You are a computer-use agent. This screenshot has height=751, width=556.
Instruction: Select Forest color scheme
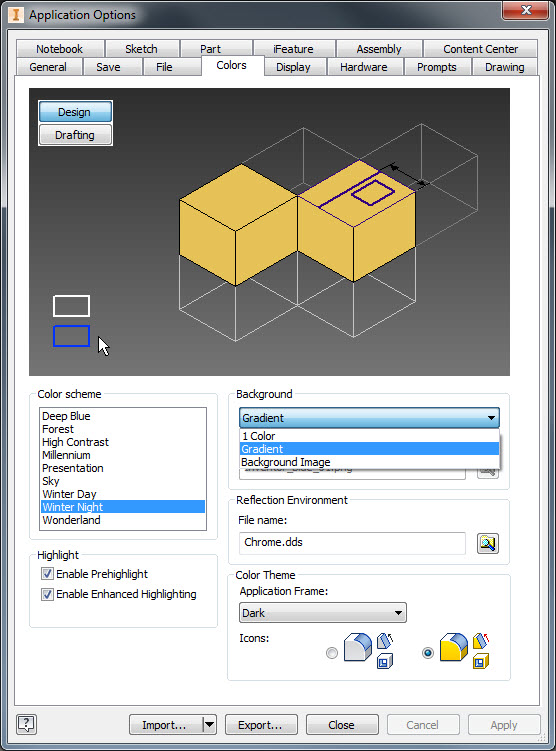coord(123,429)
